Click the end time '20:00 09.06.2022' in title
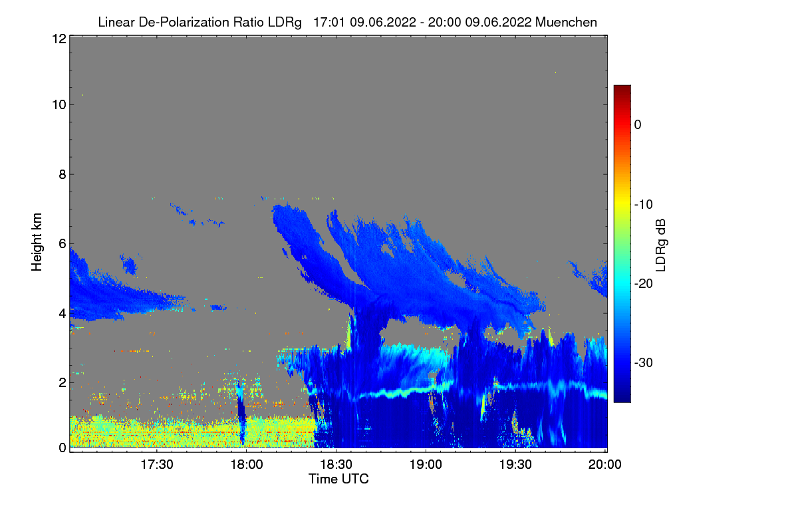The height and width of the screenshot is (532, 798). (479, 22)
